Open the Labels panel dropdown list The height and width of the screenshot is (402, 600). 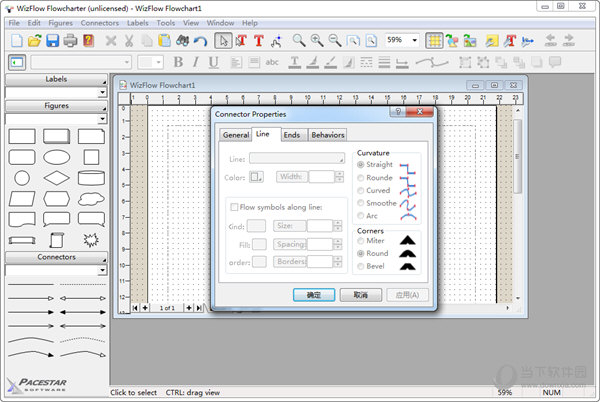(102, 92)
